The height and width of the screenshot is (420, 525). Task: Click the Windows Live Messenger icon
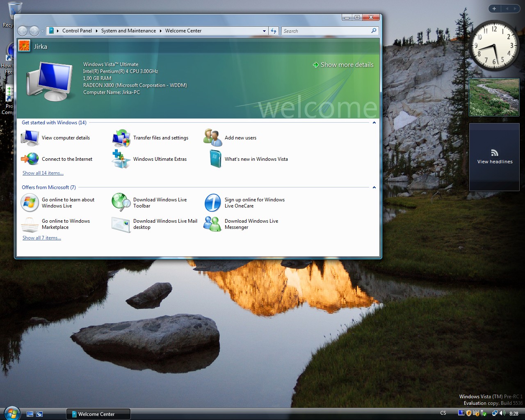212,224
